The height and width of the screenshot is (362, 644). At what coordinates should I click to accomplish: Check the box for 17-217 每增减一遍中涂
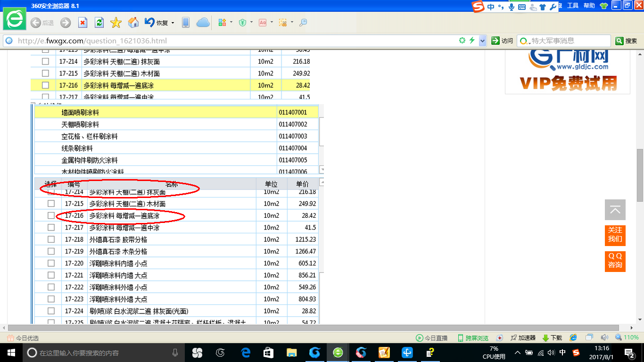[51, 228]
